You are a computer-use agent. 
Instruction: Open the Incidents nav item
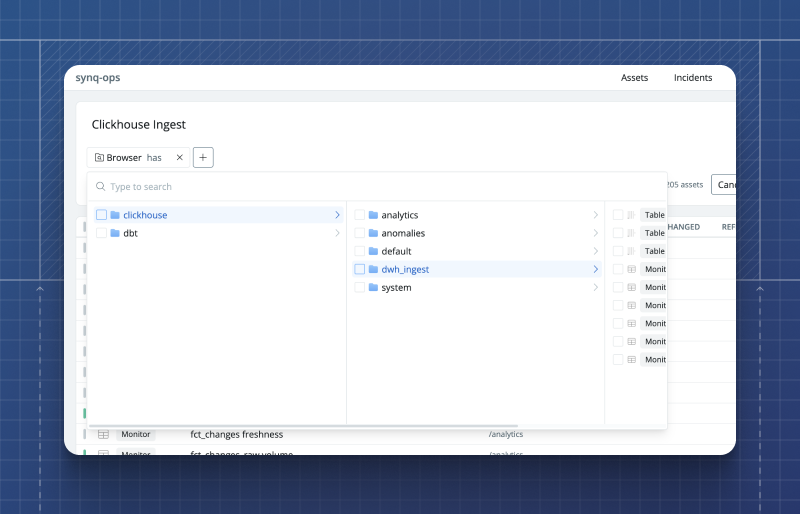tap(693, 78)
